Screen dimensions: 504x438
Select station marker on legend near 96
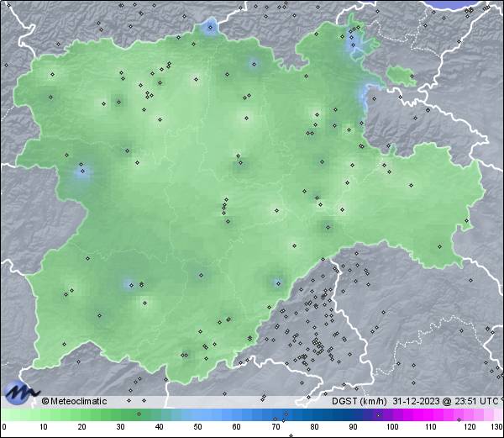click(x=378, y=415)
